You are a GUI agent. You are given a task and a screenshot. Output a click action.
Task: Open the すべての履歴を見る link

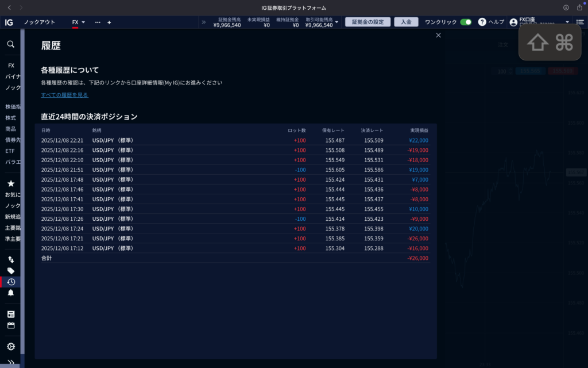pos(64,95)
